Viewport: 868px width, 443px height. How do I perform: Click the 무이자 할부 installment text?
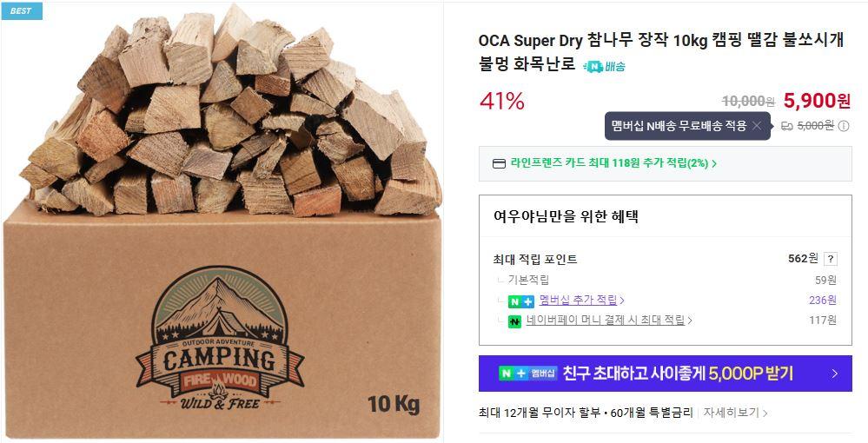(x=565, y=413)
